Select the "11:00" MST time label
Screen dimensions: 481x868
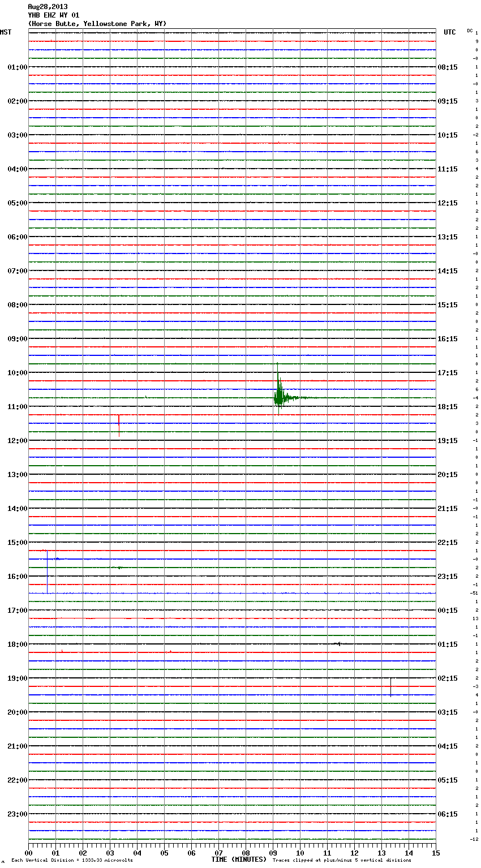[x=18, y=407]
